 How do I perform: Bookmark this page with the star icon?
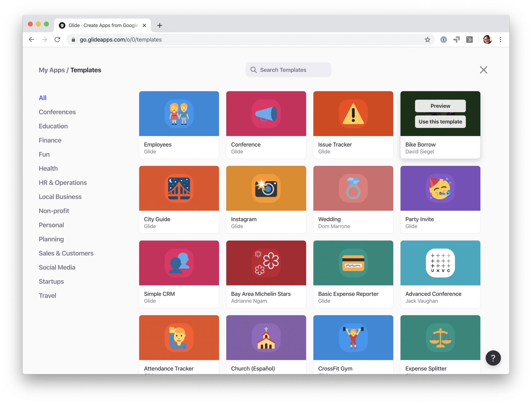pyautogui.click(x=427, y=40)
